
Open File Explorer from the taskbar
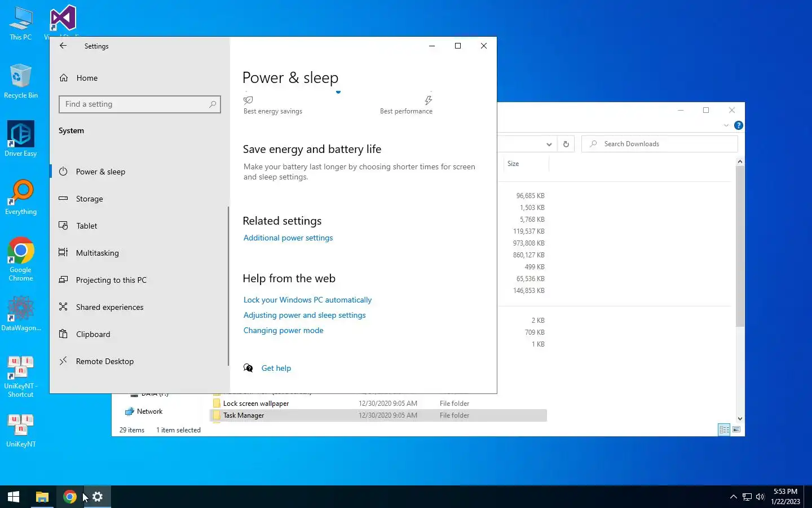[42, 497]
